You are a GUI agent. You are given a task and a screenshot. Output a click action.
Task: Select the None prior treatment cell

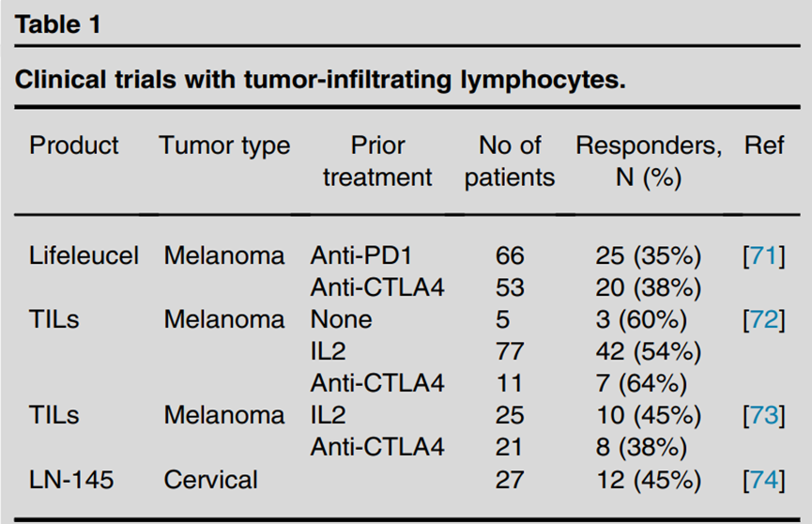[342, 319]
